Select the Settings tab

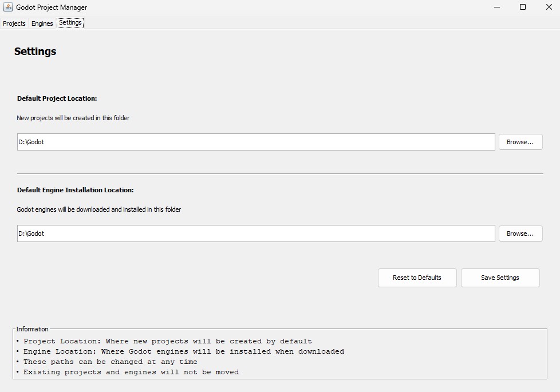(70, 23)
